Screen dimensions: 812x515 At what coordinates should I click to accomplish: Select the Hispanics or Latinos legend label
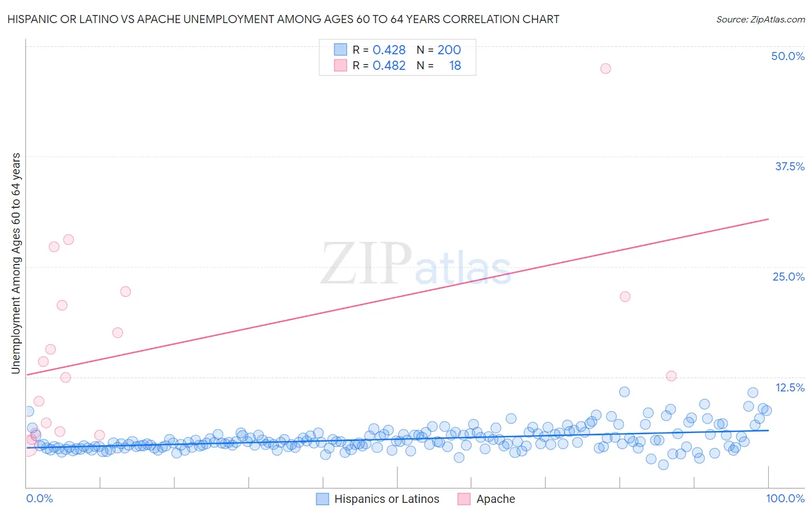coord(387,499)
